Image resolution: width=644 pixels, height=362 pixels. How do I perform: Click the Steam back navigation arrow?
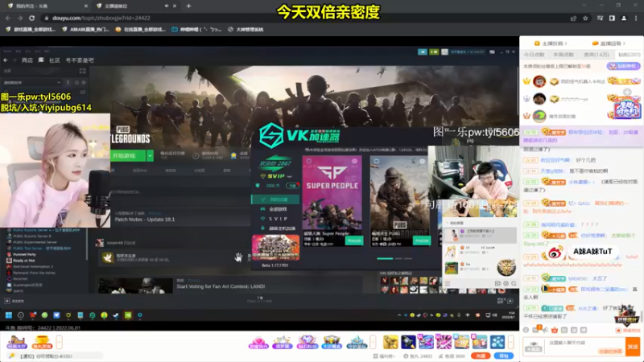click(6, 60)
